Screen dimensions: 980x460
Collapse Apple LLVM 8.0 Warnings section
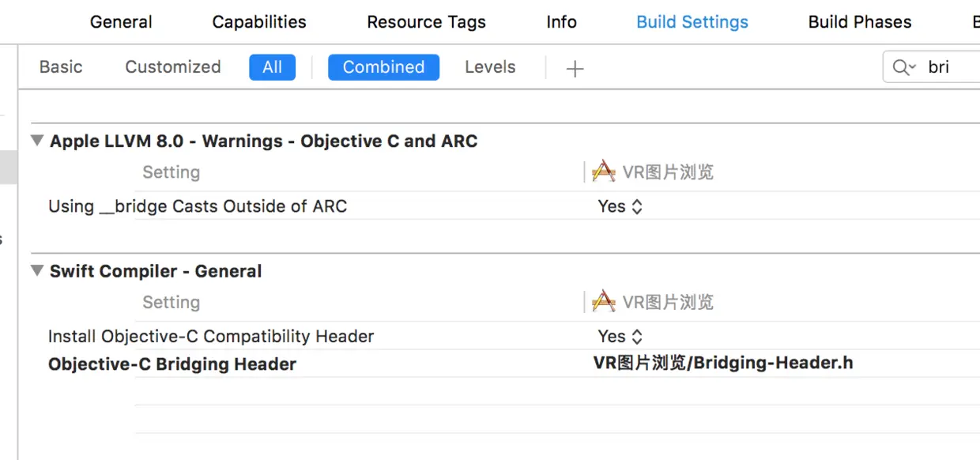37,141
